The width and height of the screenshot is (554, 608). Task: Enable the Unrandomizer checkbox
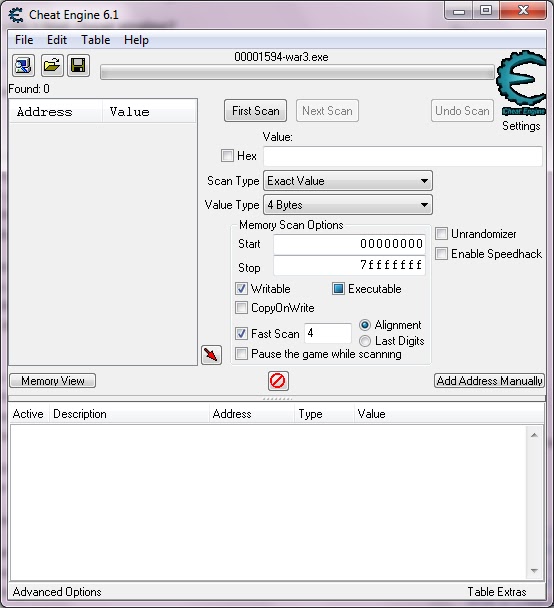click(x=442, y=234)
